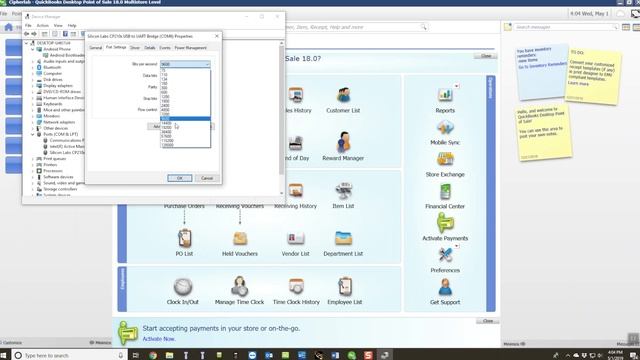
Task: Open the Customer List icon
Action: 343,96
